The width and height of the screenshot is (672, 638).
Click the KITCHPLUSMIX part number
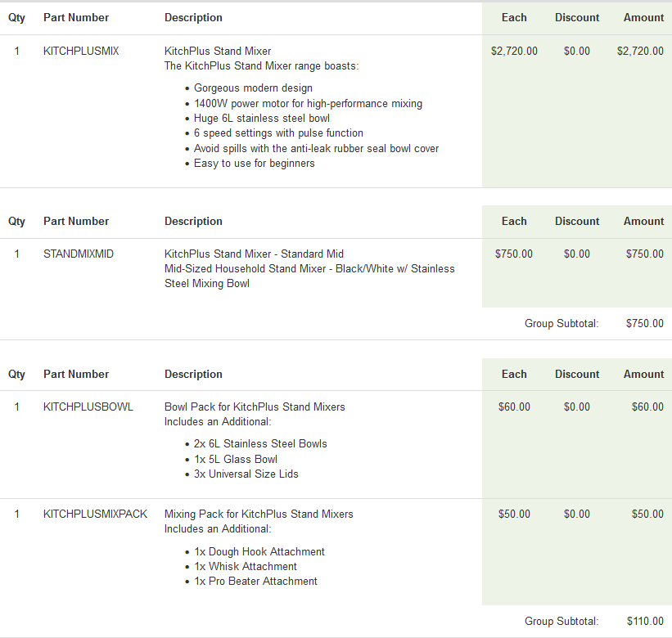pos(81,51)
